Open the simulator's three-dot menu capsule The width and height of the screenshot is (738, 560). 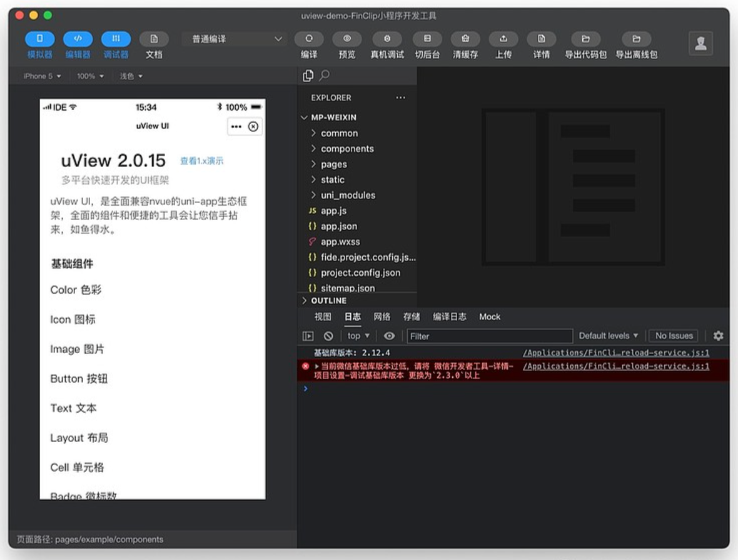click(236, 126)
